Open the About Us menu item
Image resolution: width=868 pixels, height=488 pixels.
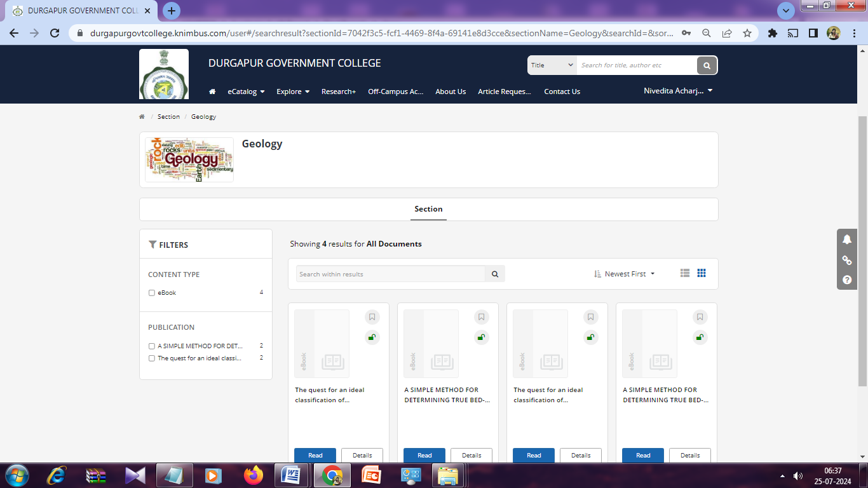[451, 91]
